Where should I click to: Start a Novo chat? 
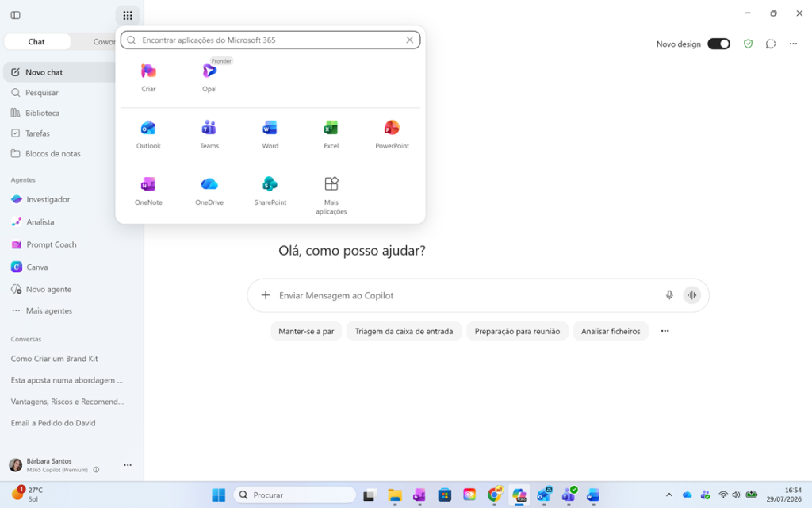pyautogui.click(x=59, y=72)
